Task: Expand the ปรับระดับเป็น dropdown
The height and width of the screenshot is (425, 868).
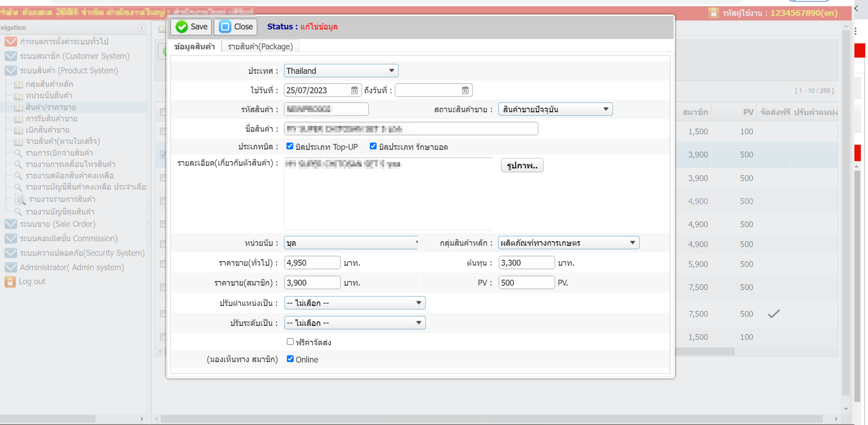Action: (418, 323)
